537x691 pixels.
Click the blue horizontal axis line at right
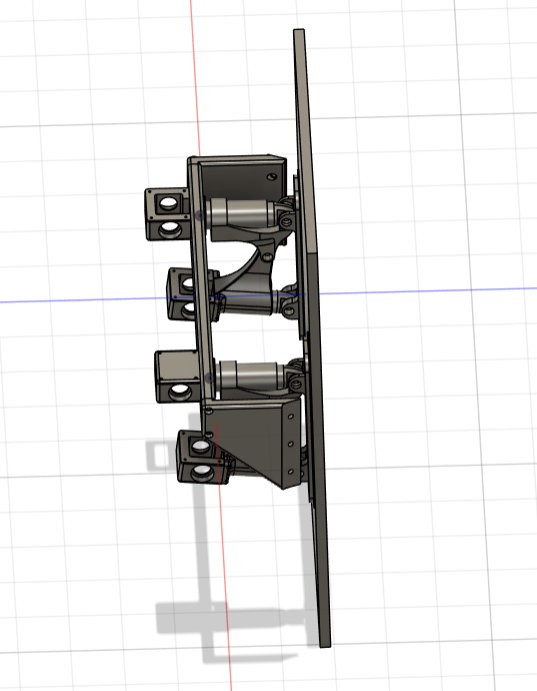pos(427,291)
